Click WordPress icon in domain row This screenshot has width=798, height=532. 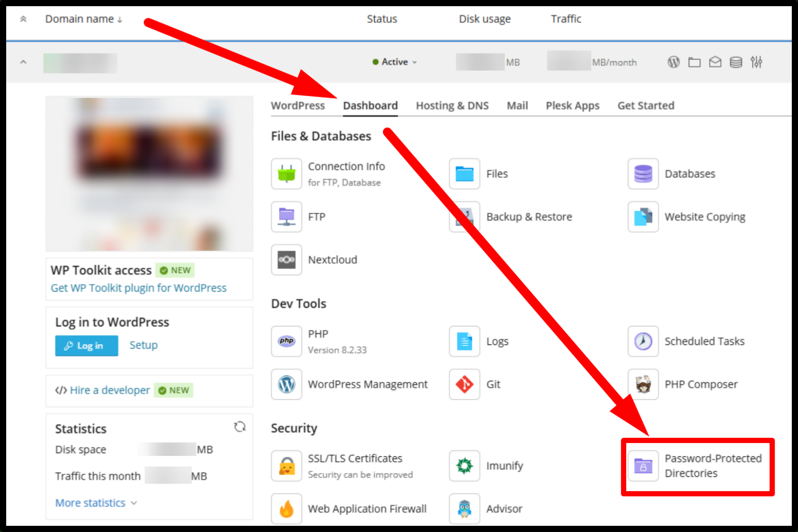pyautogui.click(x=673, y=62)
